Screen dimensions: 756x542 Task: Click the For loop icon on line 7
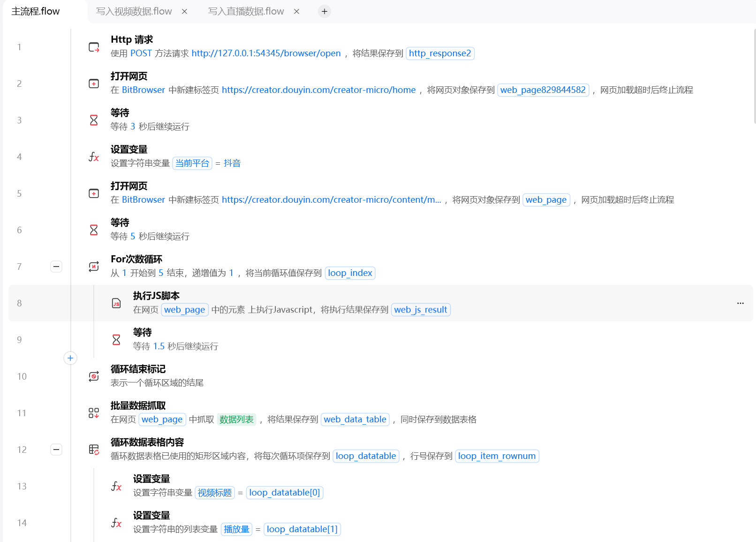click(94, 267)
